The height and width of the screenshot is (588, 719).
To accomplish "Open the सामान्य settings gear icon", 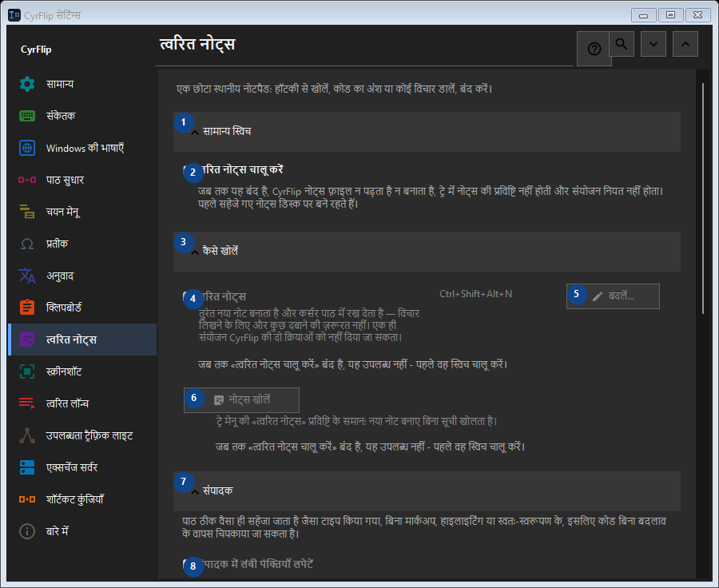I will (x=27, y=84).
